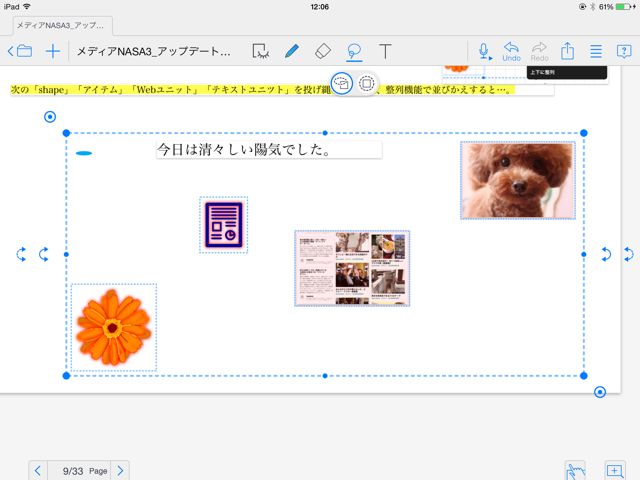Tap the 9/33 Page indicator
The width and height of the screenshot is (640, 480).
pyautogui.click(x=84, y=471)
